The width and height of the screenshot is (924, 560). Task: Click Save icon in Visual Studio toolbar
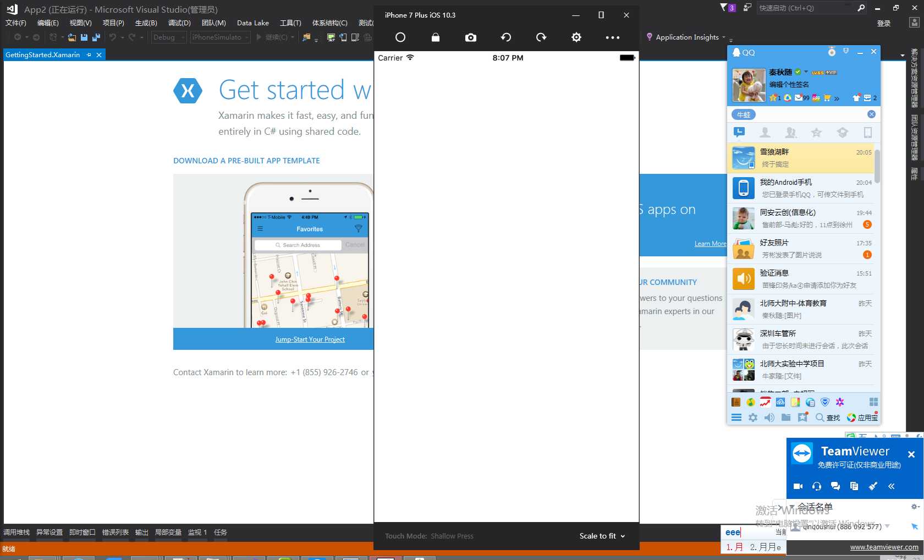click(84, 37)
